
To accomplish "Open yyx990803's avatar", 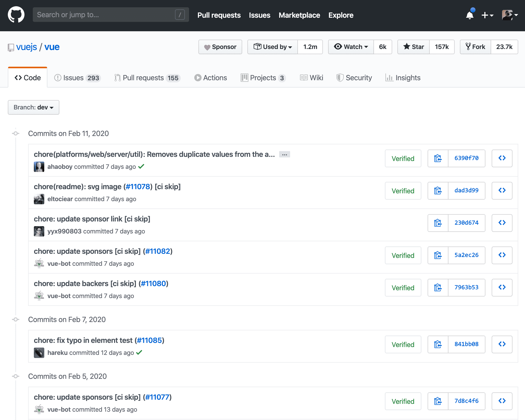I will [39, 231].
